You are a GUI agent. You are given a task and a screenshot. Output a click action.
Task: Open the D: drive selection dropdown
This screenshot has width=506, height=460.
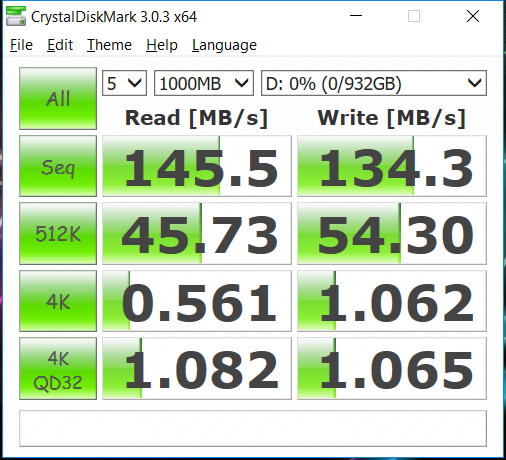point(374,83)
